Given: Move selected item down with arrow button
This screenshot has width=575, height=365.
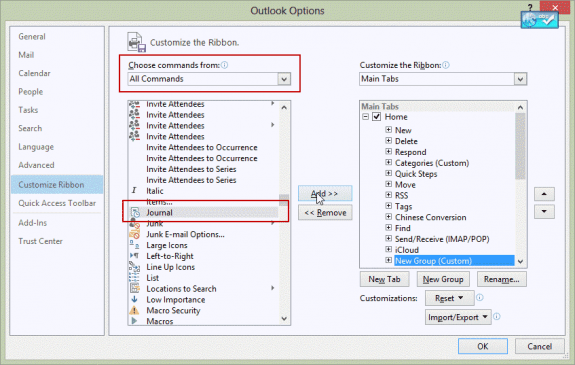Looking at the screenshot, I should click(x=544, y=211).
